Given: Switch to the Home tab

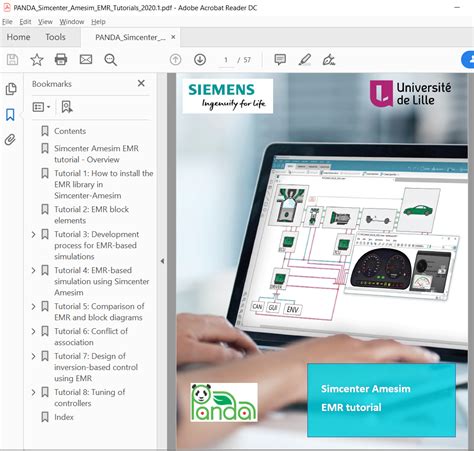Looking at the screenshot, I should [18, 37].
